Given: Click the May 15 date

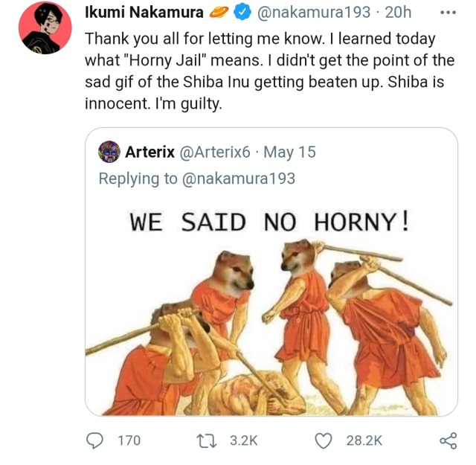Looking at the screenshot, I should pyautogui.click(x=289, y=152).
